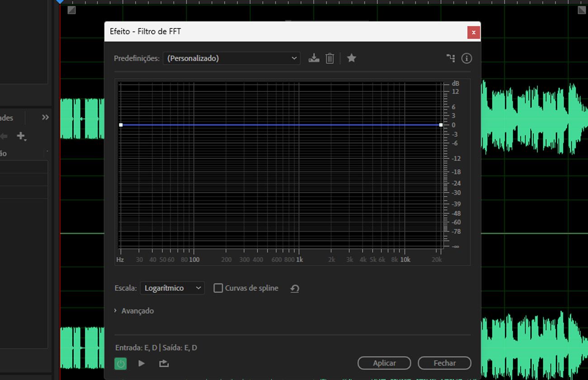Open the Escala dropdown set to Logarítmico
588x380 pixels.
[x=172, y=288]
